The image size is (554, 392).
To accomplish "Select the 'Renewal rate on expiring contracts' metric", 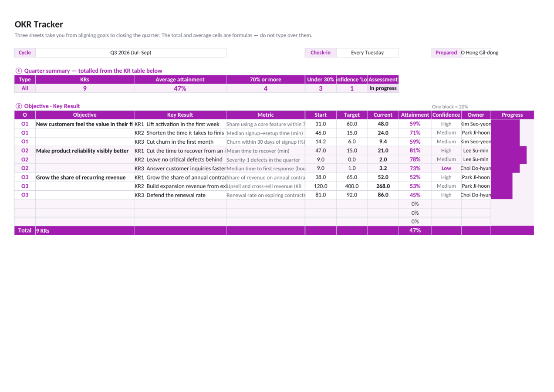I will click(x=266, y=195).
